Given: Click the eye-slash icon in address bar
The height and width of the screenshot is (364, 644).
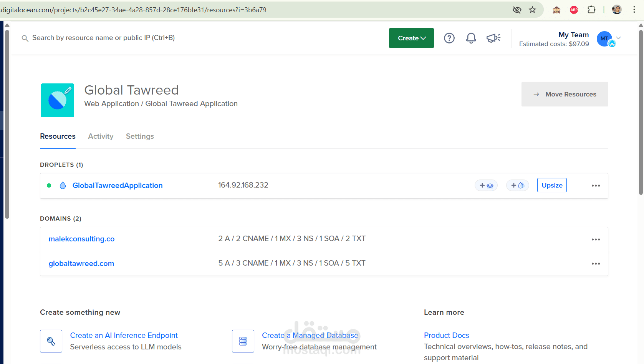Looking at the screenshot, I should click(517, 10).
